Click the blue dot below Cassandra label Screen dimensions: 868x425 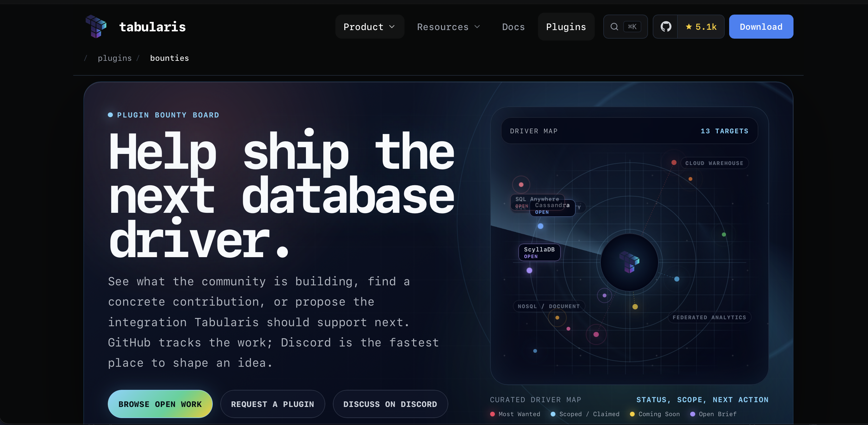point(541,226)
